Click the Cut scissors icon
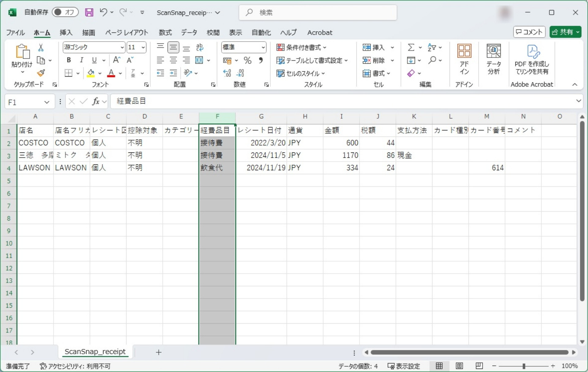This screenshot has width=588, height=372. click(x=41, y=47)
